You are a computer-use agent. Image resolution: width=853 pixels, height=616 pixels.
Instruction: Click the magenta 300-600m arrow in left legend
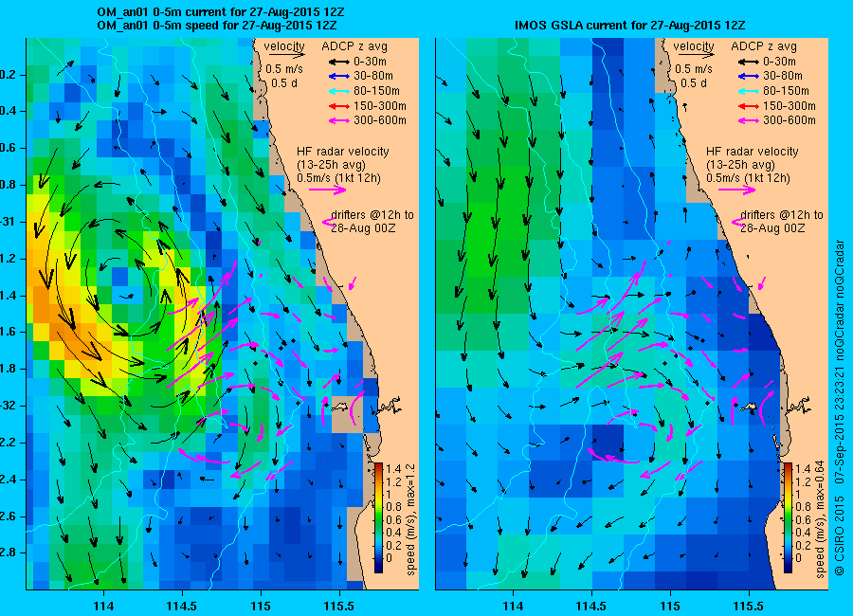click(x=339, y=120)
